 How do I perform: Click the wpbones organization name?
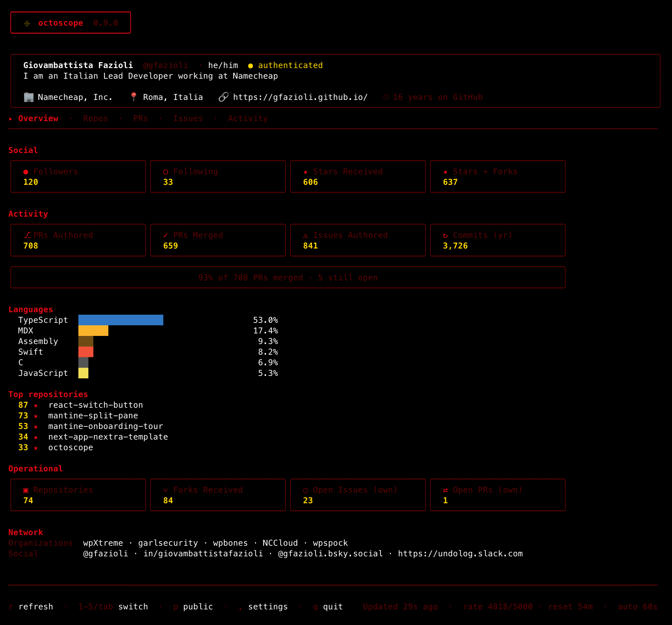coord(230,543)
